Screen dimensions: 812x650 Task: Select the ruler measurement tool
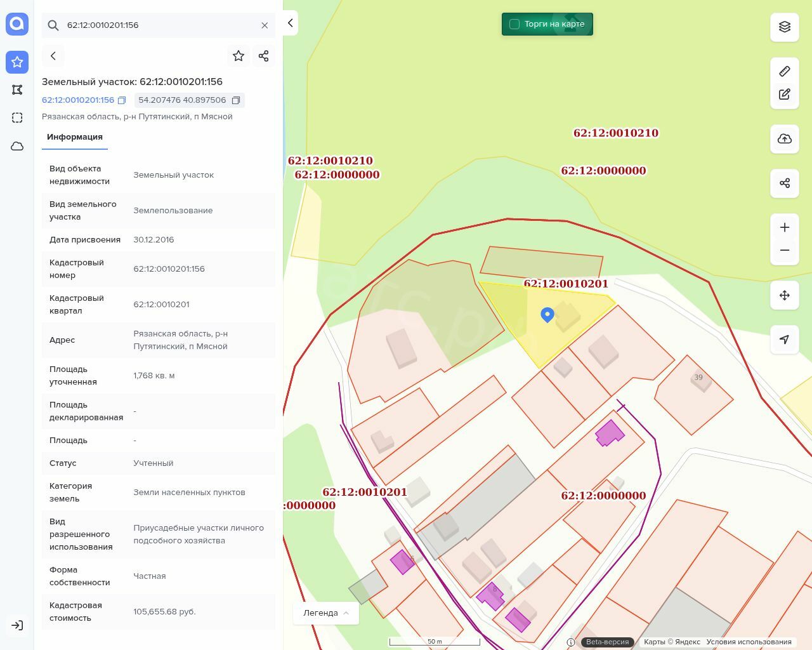(785, 71)
